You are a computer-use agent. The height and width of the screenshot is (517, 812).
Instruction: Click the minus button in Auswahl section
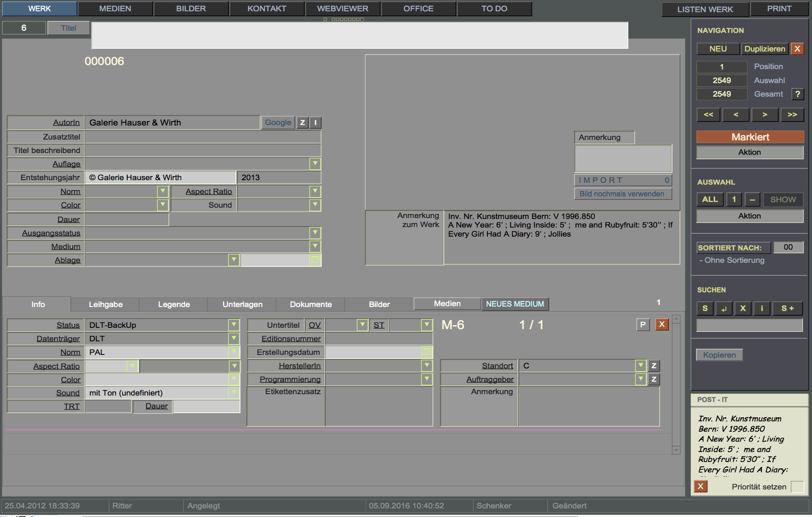[x=752, y=200]
